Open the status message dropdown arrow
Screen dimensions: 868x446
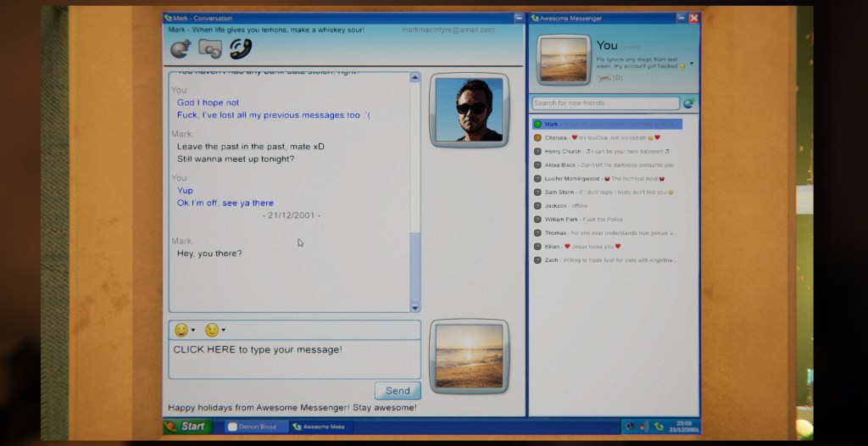(x=692, y=64)
